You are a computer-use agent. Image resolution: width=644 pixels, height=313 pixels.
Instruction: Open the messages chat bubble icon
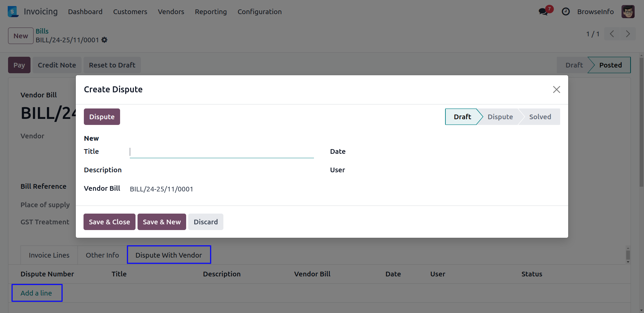(543, 12)
